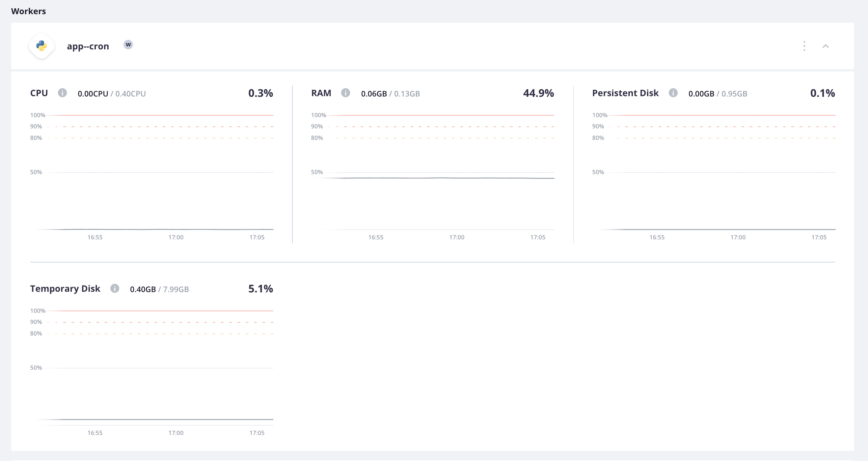
Task: Click the Workers section heading
Action: (x=28, y=11)
